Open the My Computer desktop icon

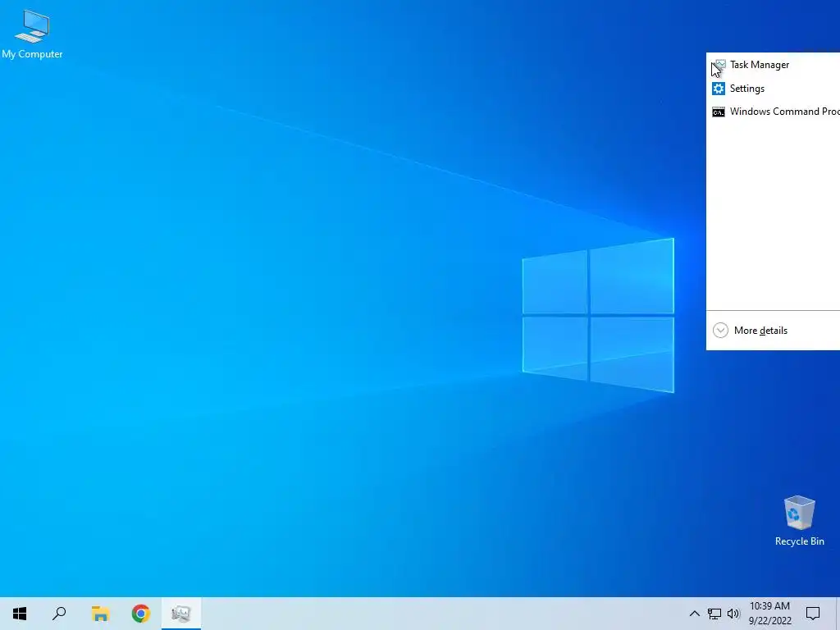click(x=32, y=34)
